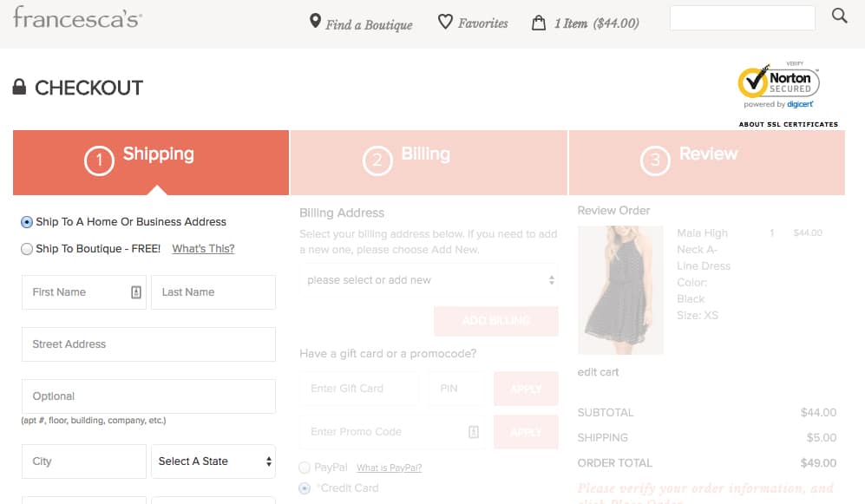Select Ship To A Home Or Business Address
This screenshot has width=865, height=504.
26,221
